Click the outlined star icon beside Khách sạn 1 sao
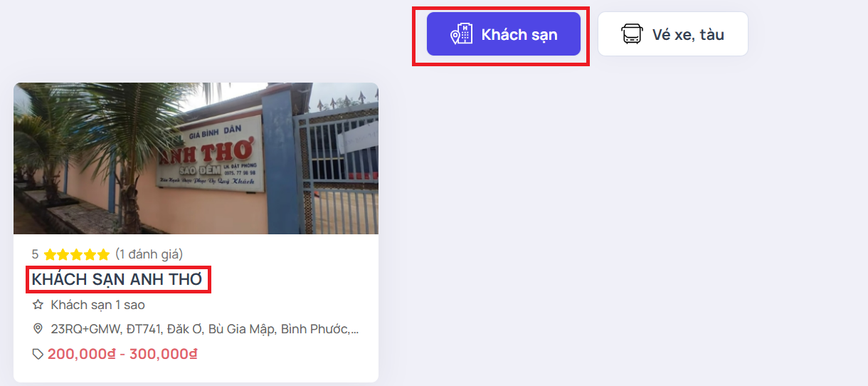 pos(38,305)
